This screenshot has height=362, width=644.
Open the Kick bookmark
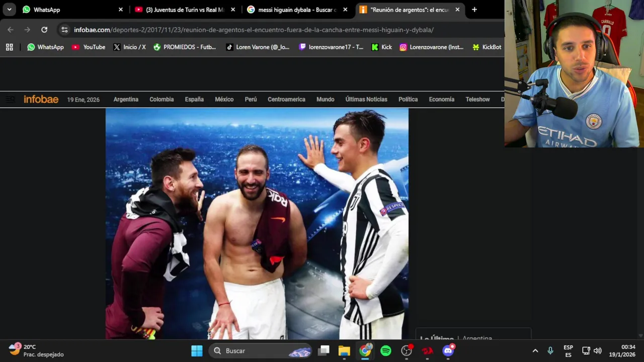coord(381,47)
